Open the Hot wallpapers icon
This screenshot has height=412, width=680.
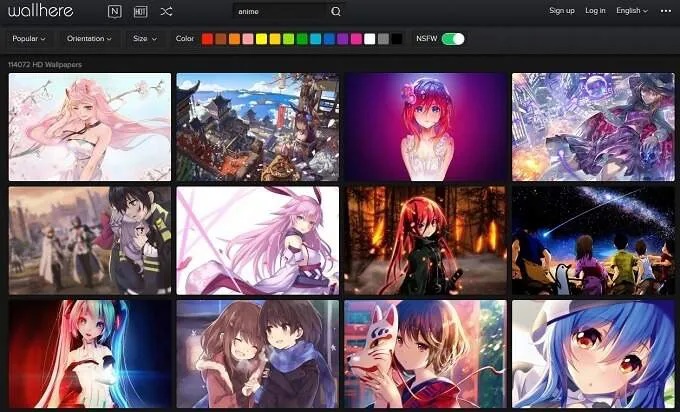pyautogui.click(x=140, y=12)
